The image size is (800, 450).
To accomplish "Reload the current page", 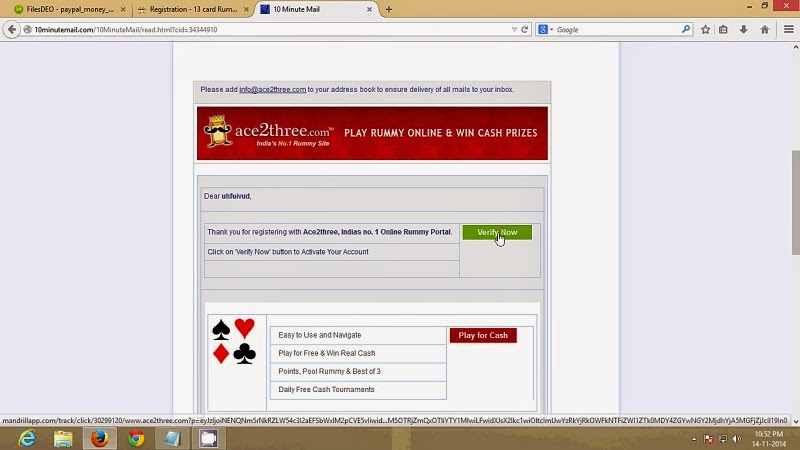I will [x=524, y=30].
